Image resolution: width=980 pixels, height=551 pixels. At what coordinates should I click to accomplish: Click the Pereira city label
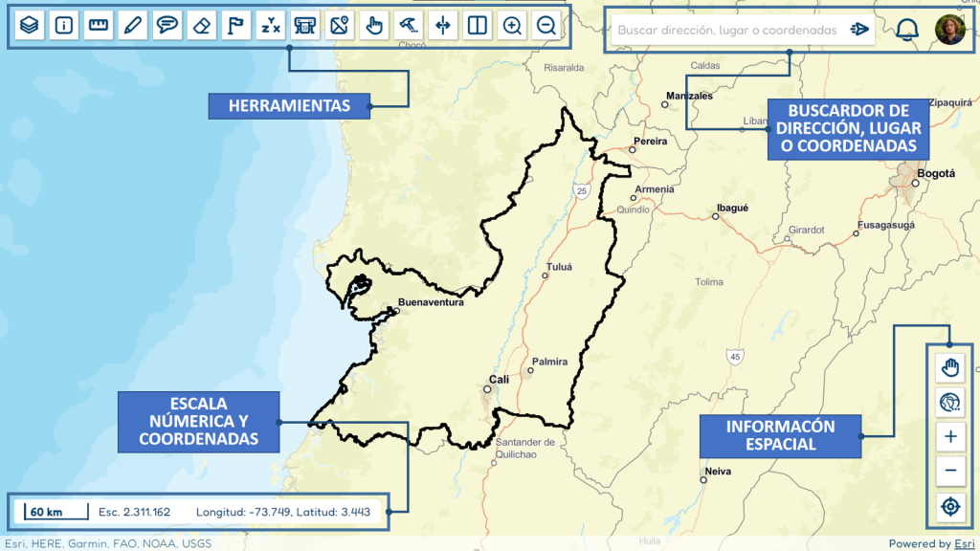click(x=650, y=142)
